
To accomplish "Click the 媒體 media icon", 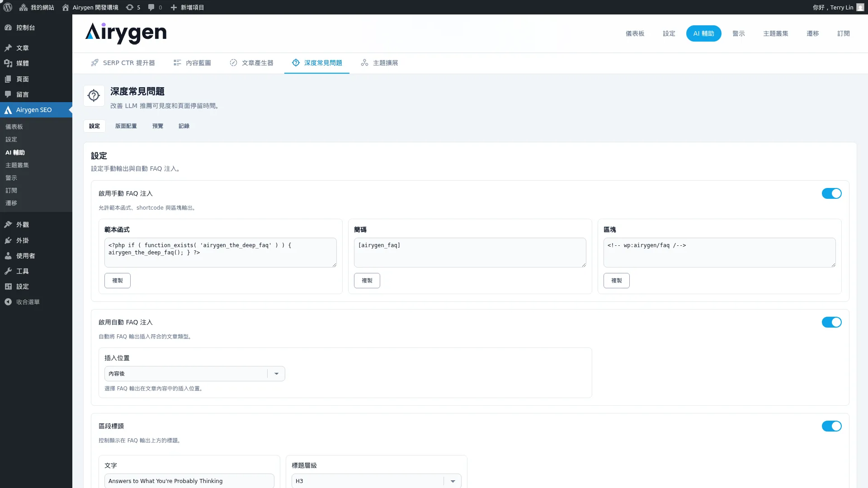I will point(8,63).
